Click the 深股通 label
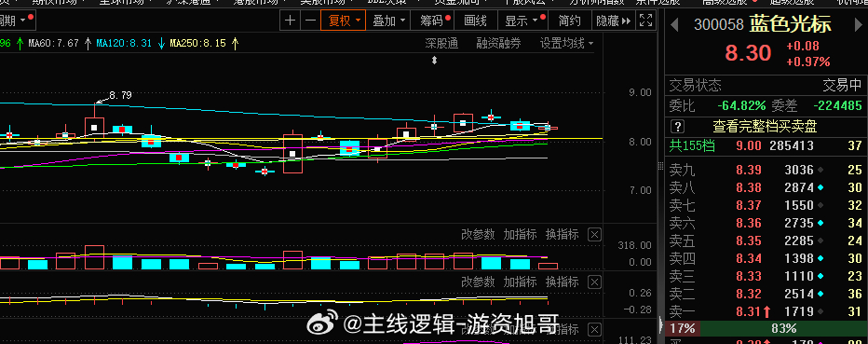Viewport: 868px width, 344px height. coord(441,43)
